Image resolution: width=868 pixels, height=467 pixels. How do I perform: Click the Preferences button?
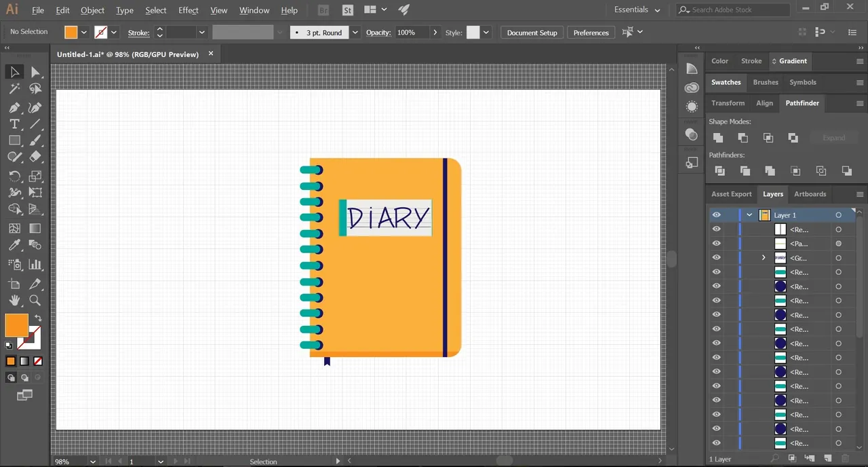coord(591,33)
